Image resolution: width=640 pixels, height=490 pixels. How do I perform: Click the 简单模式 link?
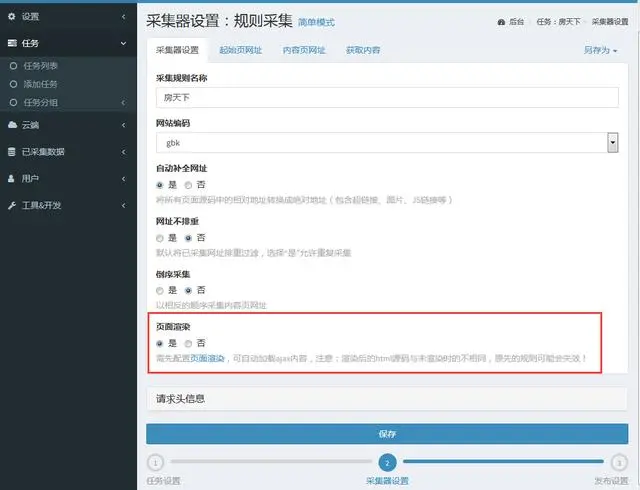coord(316,22)
